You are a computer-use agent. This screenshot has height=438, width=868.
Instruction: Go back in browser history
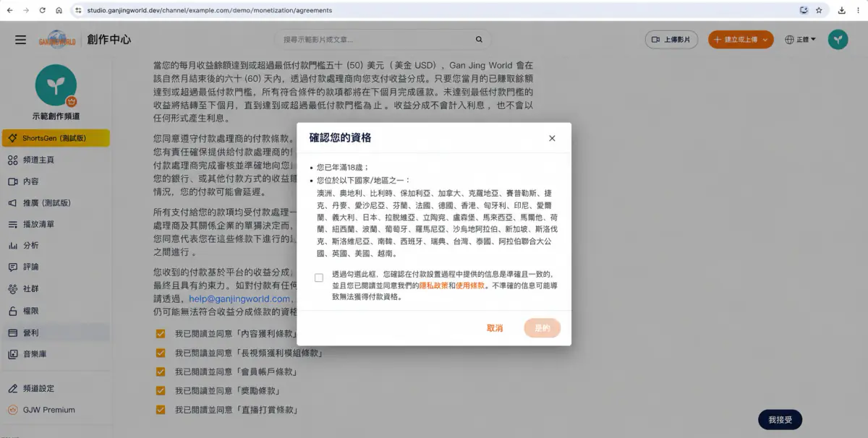10,10
